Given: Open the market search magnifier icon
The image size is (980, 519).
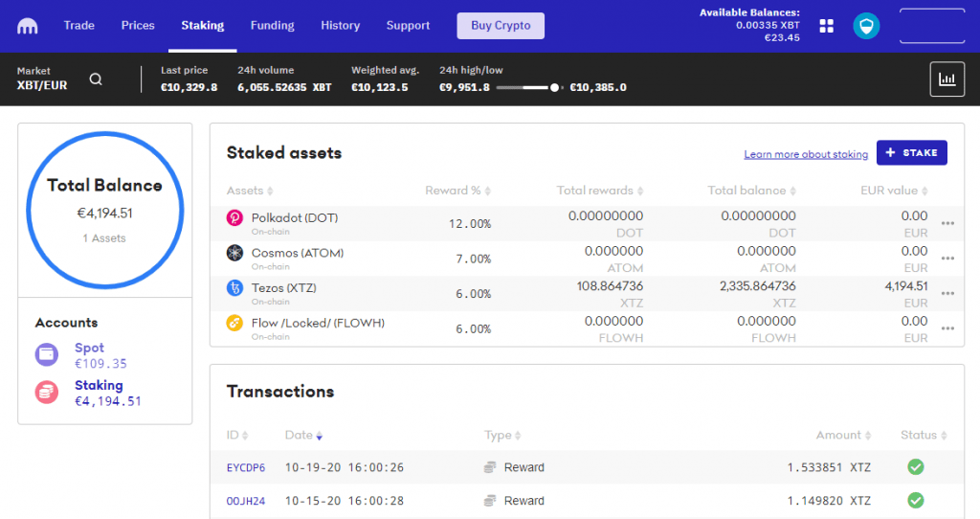Looking at the screenshot, I should pyautogui.click(x=96, y=79).
